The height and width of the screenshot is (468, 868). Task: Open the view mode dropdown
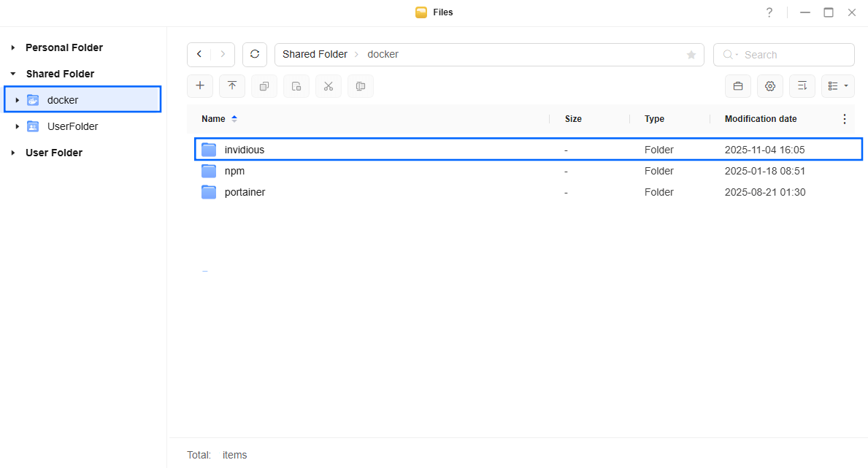[x=837, y=86]
